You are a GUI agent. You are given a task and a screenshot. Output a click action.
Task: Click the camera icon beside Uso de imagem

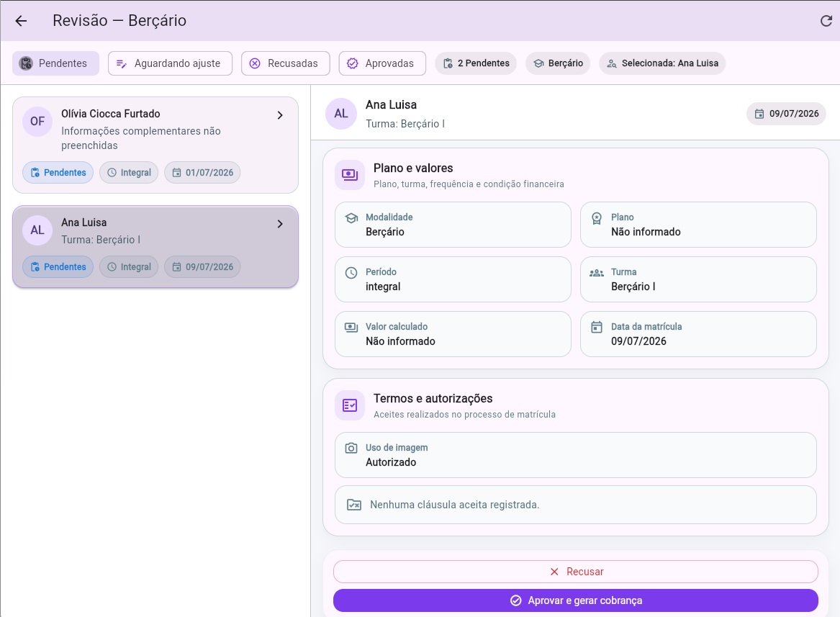tap(351, 448)
